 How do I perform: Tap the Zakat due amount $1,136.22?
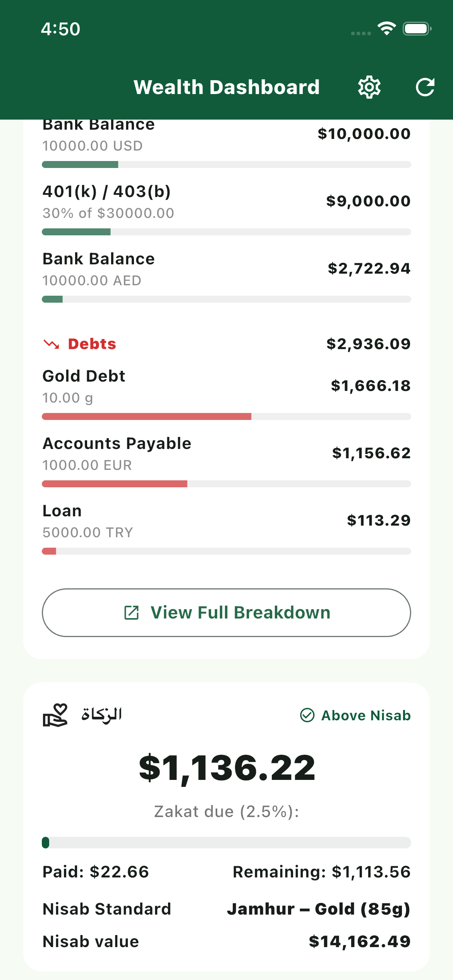(x=227, y=768)
